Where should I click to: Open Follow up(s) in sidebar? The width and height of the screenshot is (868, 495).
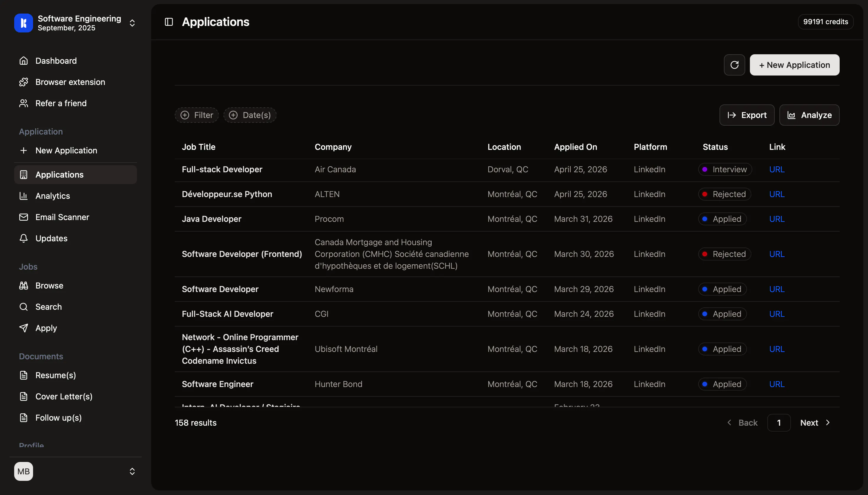(76, 417)
